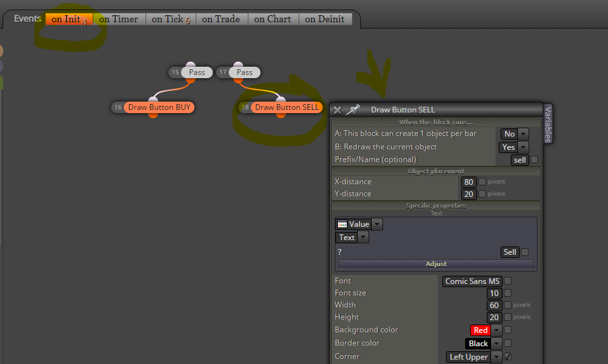This screenshot has height=364, width=608.
Task: Select the Draw Button SELL block
Action: (287, 107)
